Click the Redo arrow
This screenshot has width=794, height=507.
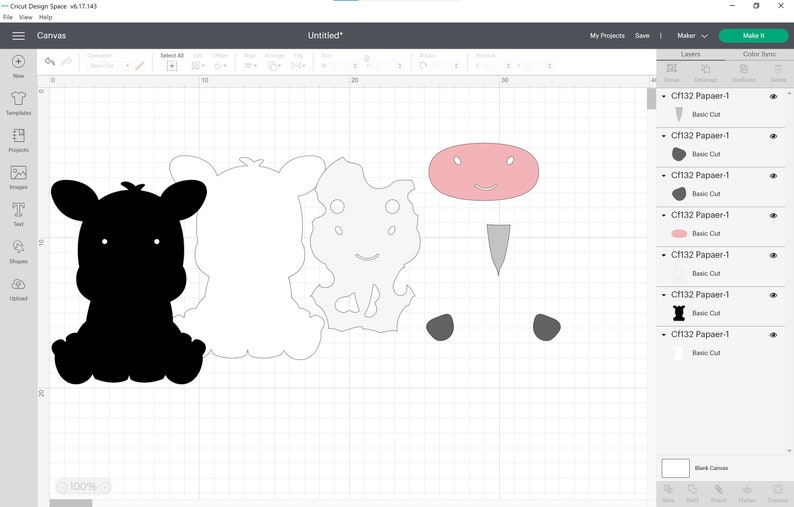[66, 61]
